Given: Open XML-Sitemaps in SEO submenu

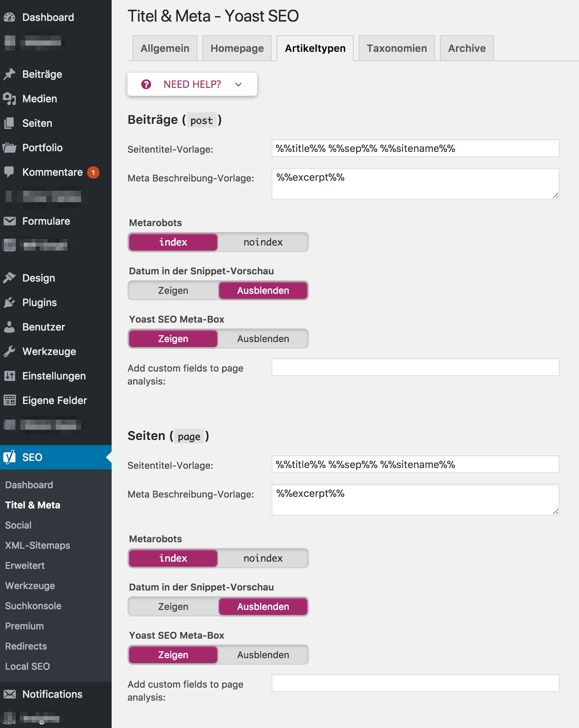Looking at the screenshot, I should [38, 545].
